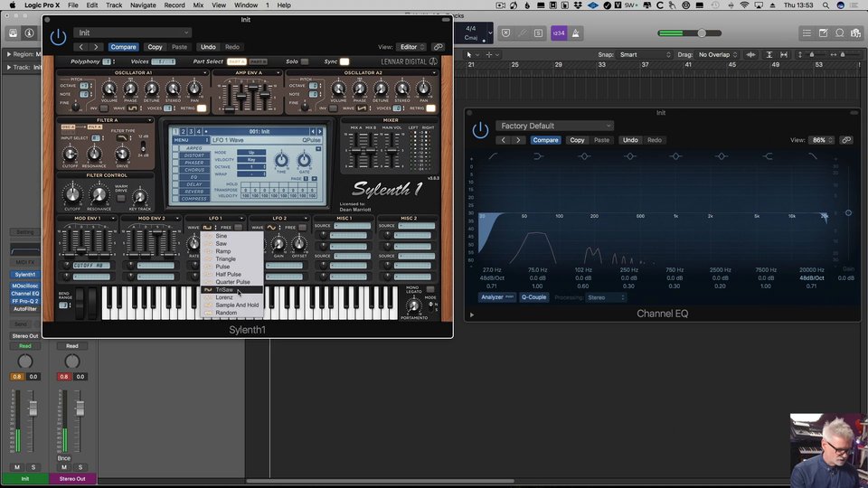
Task: Expand the Region inspector triangle
Action: (9, 54)
